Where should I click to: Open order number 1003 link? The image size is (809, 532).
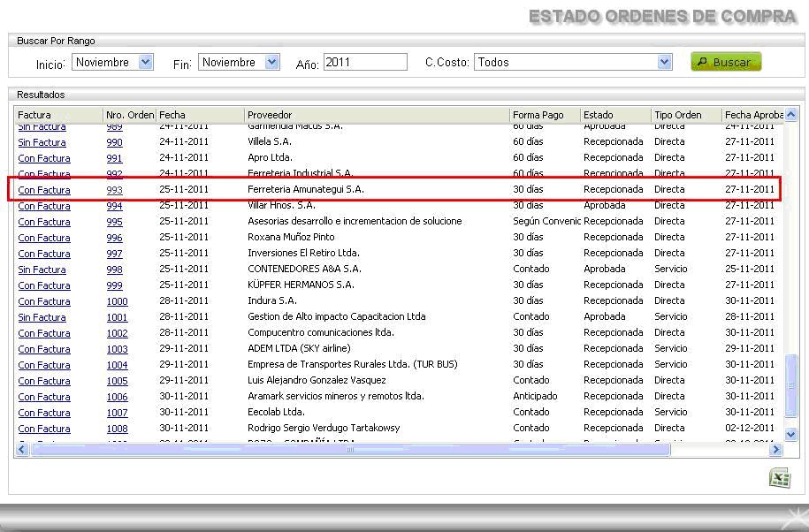(117, 350)
